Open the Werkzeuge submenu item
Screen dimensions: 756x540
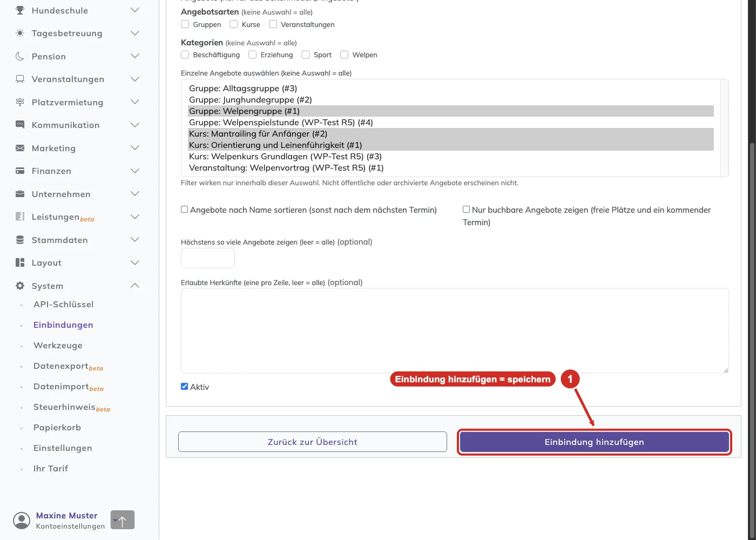tap(58, 346)
